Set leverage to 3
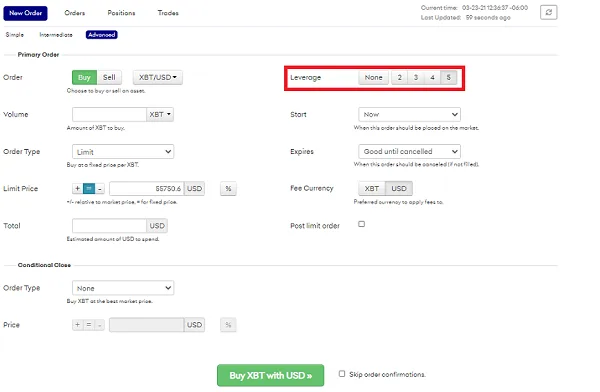The height and width of the screenshot is (392, 600). 416,77
